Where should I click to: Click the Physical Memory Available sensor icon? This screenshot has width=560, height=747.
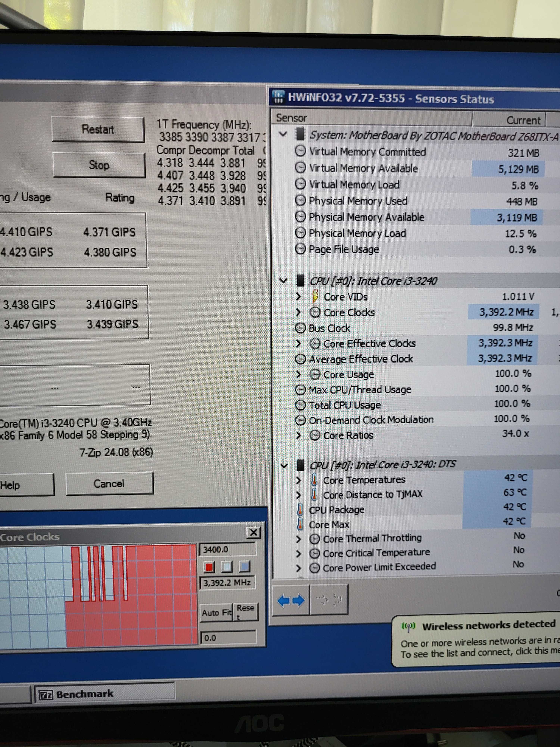click(x=300, y=216)
